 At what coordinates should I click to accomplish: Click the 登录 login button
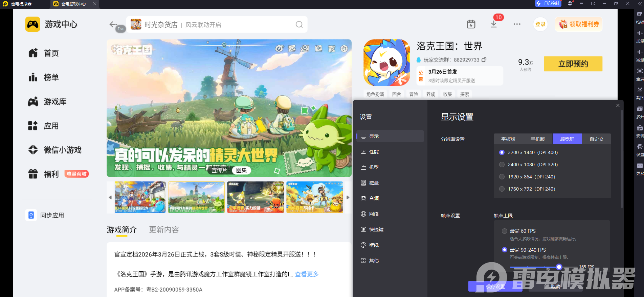click(540, 24)
